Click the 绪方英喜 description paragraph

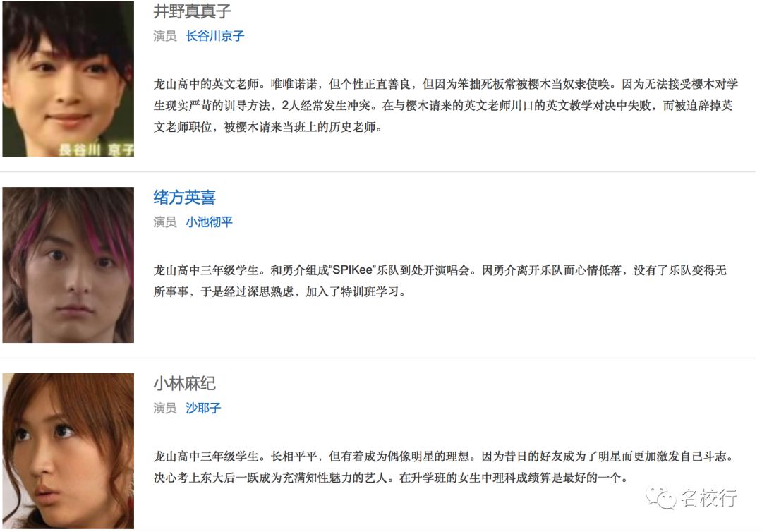pyautogui.click(x=440, y=281)
